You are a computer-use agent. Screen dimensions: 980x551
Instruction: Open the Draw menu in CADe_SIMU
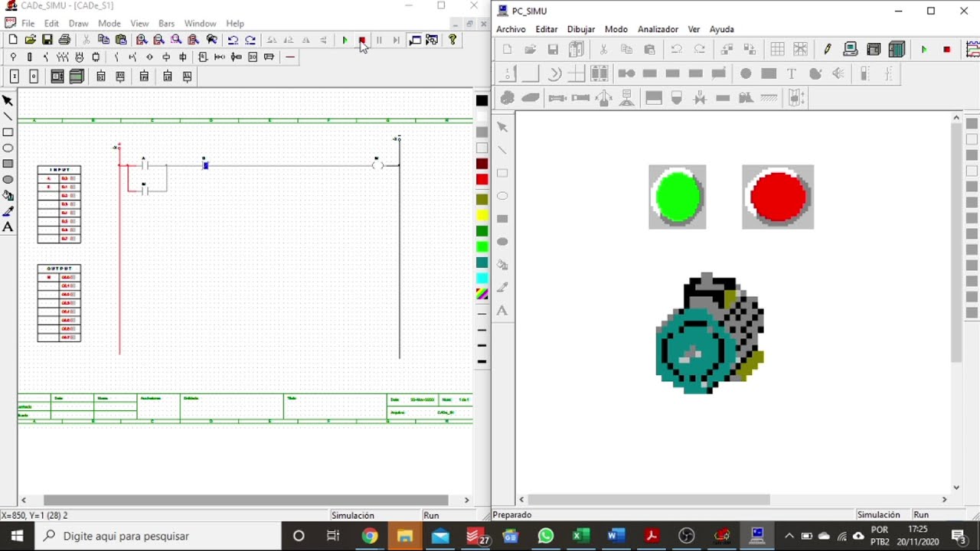(x=79, y=24)
